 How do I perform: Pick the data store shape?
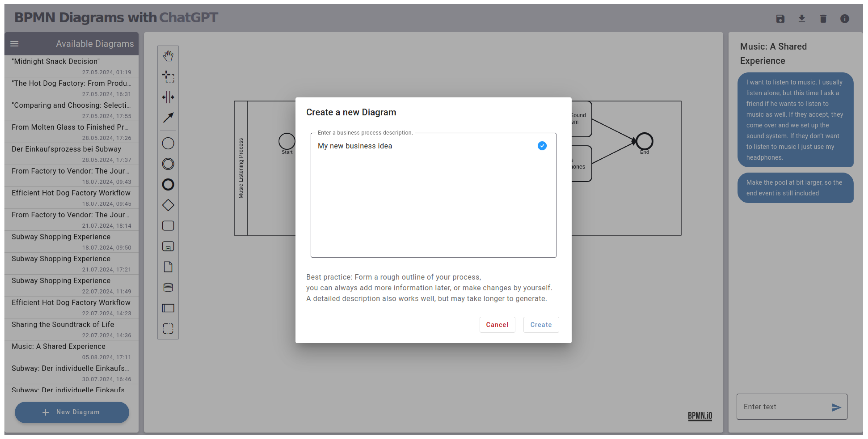(x=168, y=287)
